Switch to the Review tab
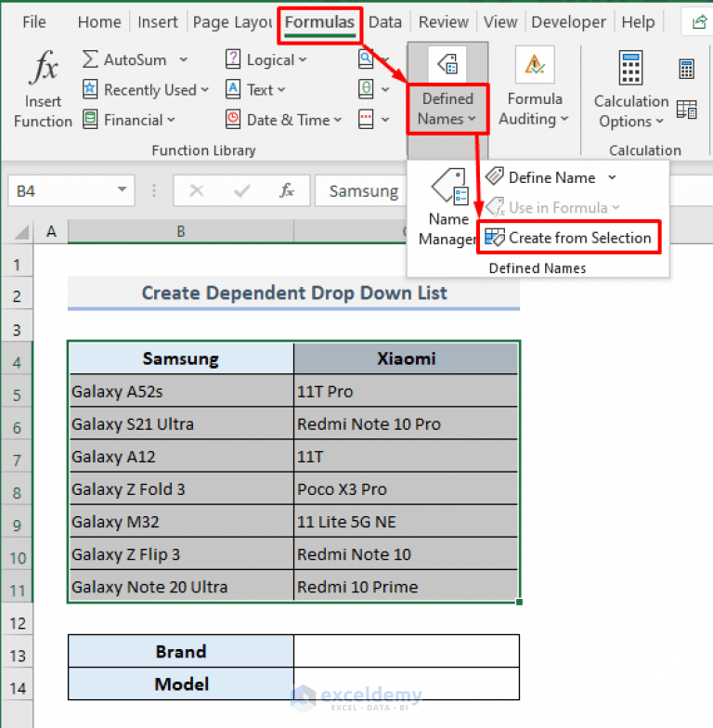The image size is (713, 728). 444,22
